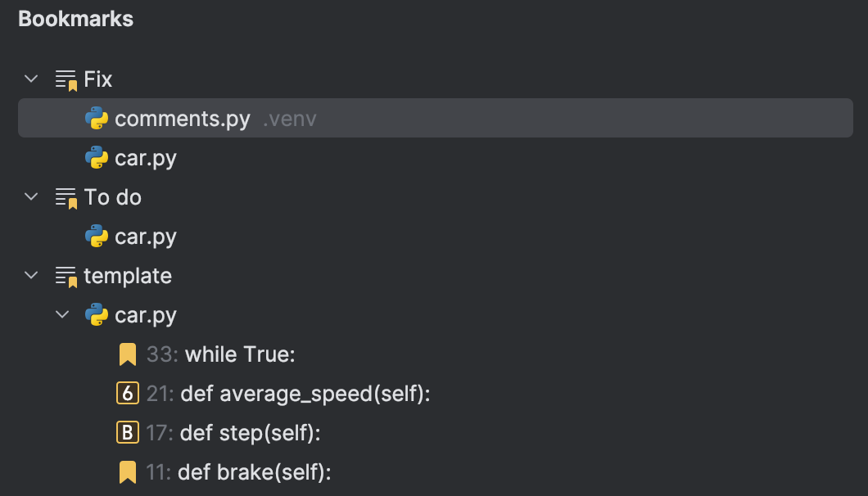
Task: Click the Python icon for car.py under template
Action: point(96,315)
